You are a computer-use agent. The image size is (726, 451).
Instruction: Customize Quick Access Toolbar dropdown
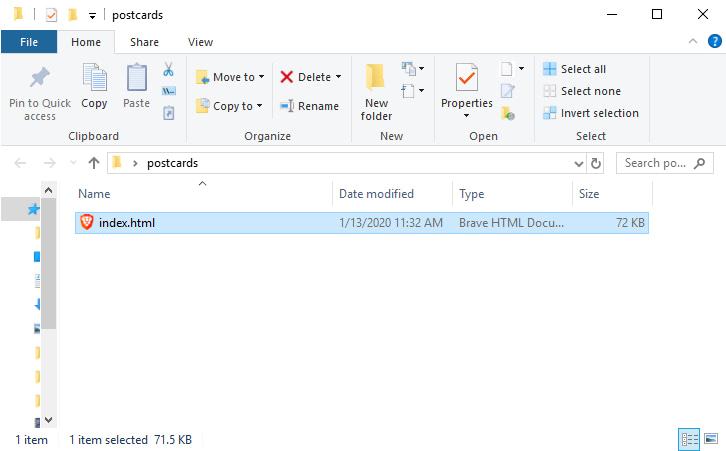[x=93, y=16]
